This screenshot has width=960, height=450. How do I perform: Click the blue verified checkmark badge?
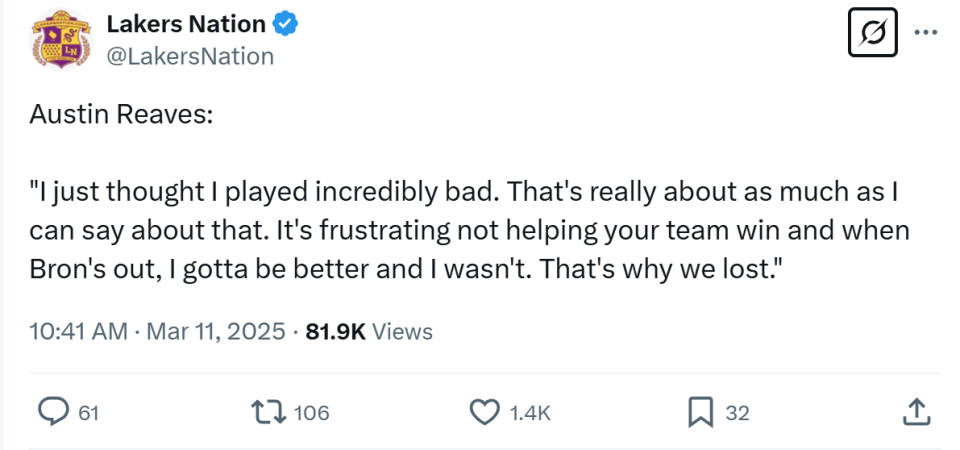point(287,24)
